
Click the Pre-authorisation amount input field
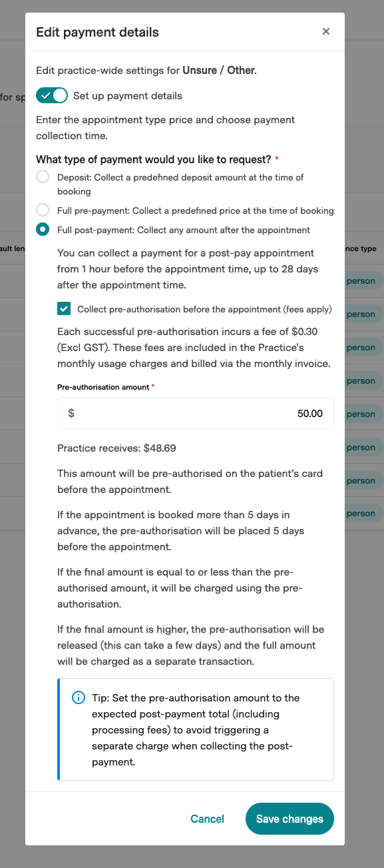pos(196,413)
